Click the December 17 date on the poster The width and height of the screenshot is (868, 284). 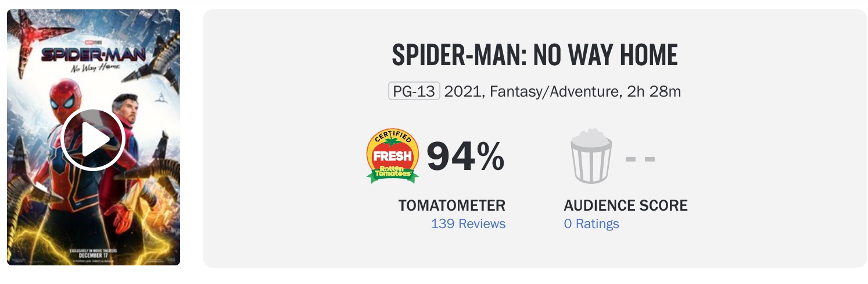[x=93, y=254]
